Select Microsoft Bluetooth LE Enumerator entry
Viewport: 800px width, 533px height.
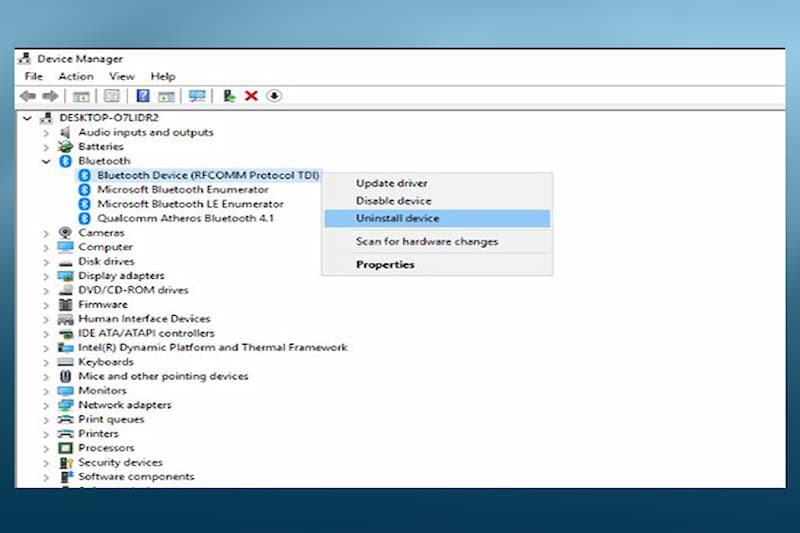pyautogui.click(x=190, y=204)
